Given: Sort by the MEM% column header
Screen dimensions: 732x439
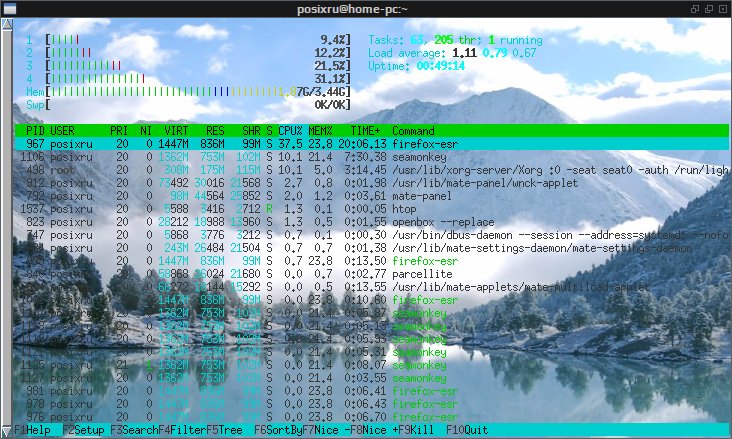Looking at the screenshot, I should (x=320, y=131).
